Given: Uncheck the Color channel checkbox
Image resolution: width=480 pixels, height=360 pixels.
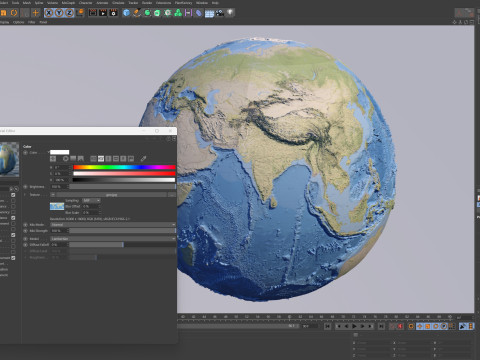Looking at the screenshot, I should [13, 195].
